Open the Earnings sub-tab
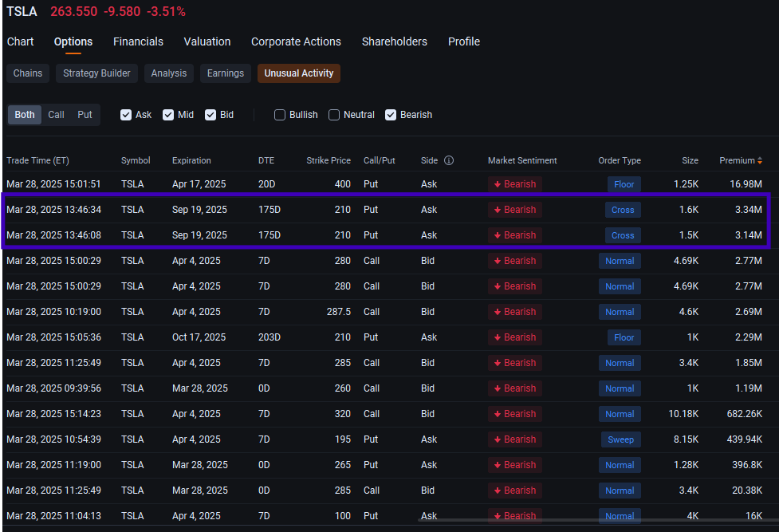The image size is (779, 532). tap(226, 73)
